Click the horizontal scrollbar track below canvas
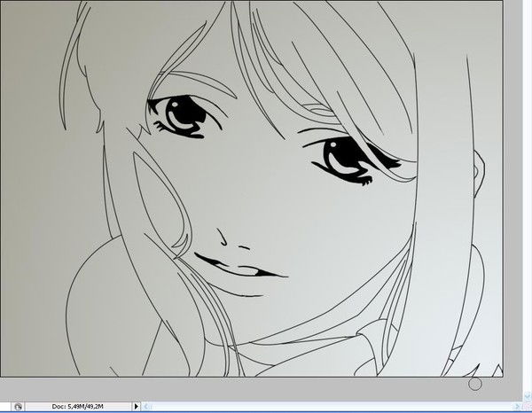The image size is (532, 413). pos(319,406)
